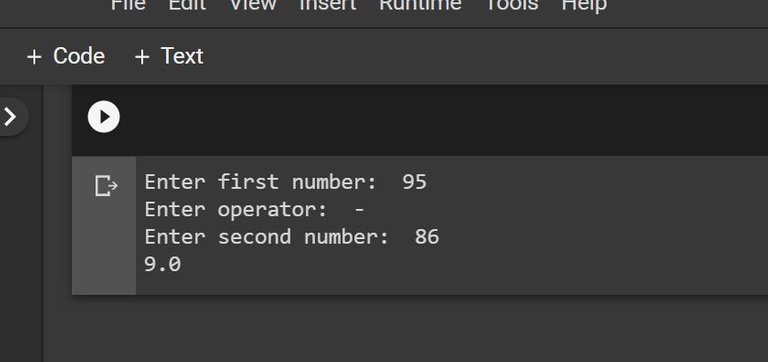Open the View menu
Screen dimensions: 768x362
pos(253,5)
